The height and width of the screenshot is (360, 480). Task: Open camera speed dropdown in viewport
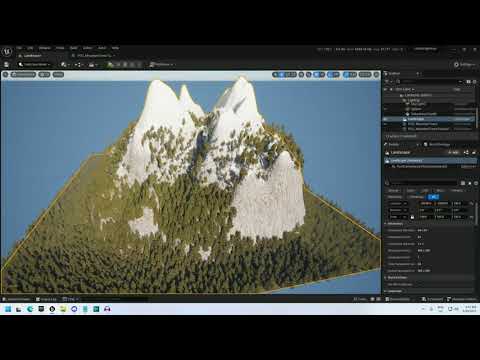click(365, 75)
